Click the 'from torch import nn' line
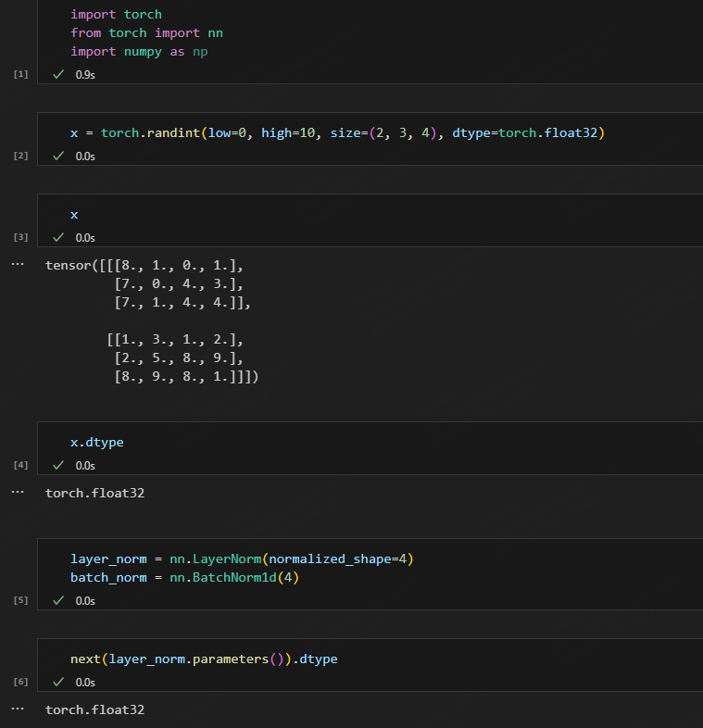This screenshot has height=728, width=703. point(146,33)
